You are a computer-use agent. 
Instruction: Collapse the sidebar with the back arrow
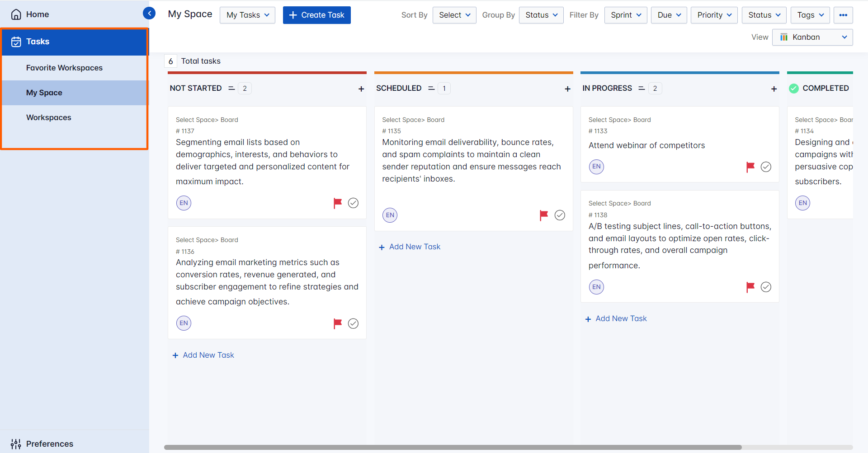[149, 13]
